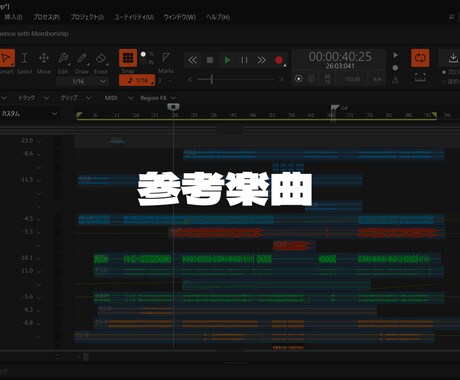Open the ヘルプ(H) menu
Viewport: 460px width, 380px height.
tap(218, 17)
